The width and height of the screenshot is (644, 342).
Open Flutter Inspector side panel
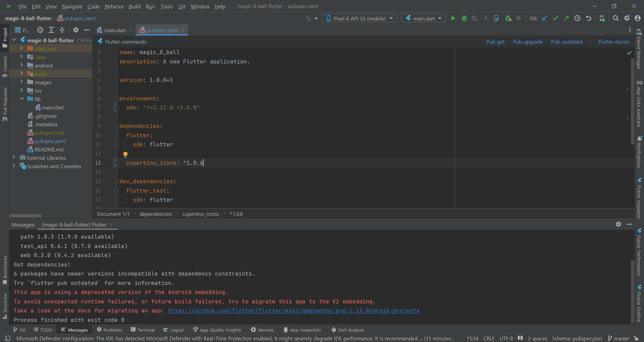tap(639, 199)
